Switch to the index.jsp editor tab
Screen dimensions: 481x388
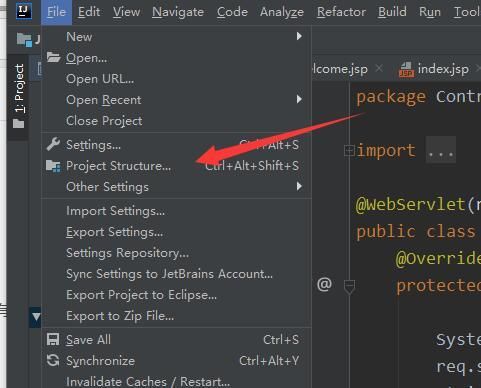pyautogui.click(x=443, y=69)
